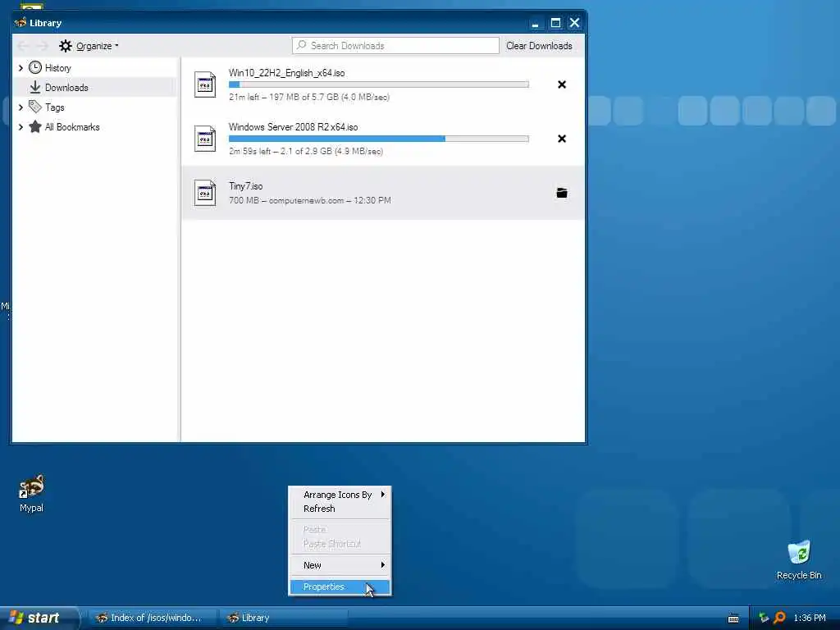840x630 pixels.
Task: Switch to Index of /isos/windo... taskbar window
Action: pyautogui.click(x=153, y=618)
